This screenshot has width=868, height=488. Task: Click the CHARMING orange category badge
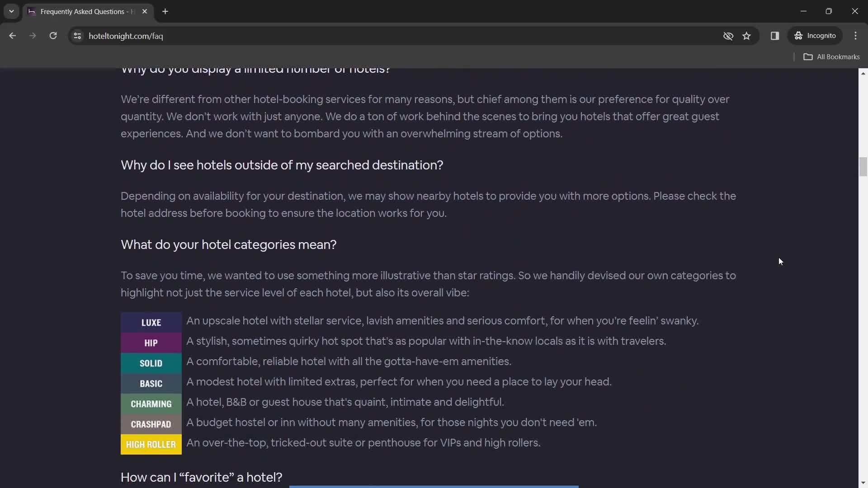tap(151, 404)
